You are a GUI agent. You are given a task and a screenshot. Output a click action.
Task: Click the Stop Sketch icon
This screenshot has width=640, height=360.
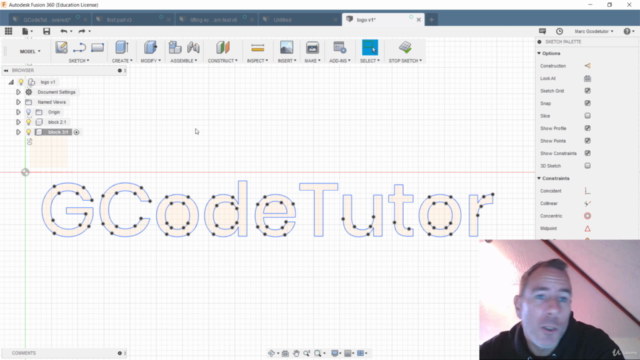coord(405,47)
